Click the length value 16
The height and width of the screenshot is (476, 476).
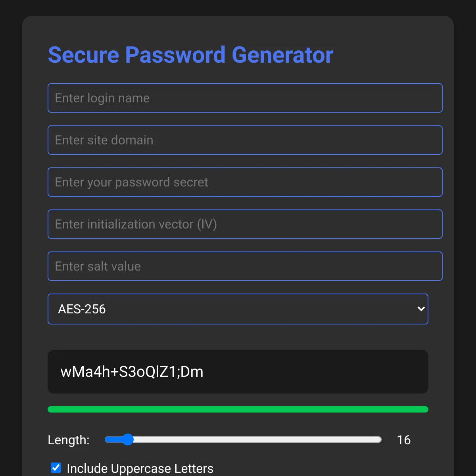pyautogui.click(x=404, y=440)
